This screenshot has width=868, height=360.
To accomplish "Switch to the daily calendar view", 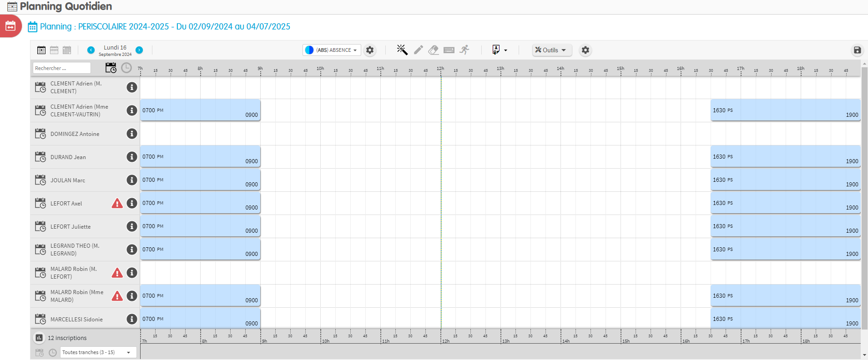I will (41, 50).
